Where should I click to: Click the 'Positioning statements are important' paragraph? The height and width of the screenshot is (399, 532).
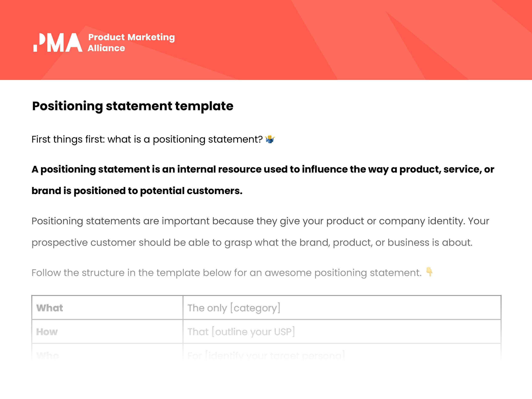pos(260,232)
